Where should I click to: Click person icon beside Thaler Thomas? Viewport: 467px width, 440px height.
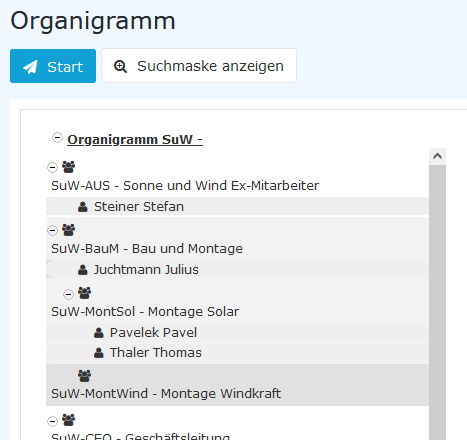pyautogui.click(x=99, y=353)
